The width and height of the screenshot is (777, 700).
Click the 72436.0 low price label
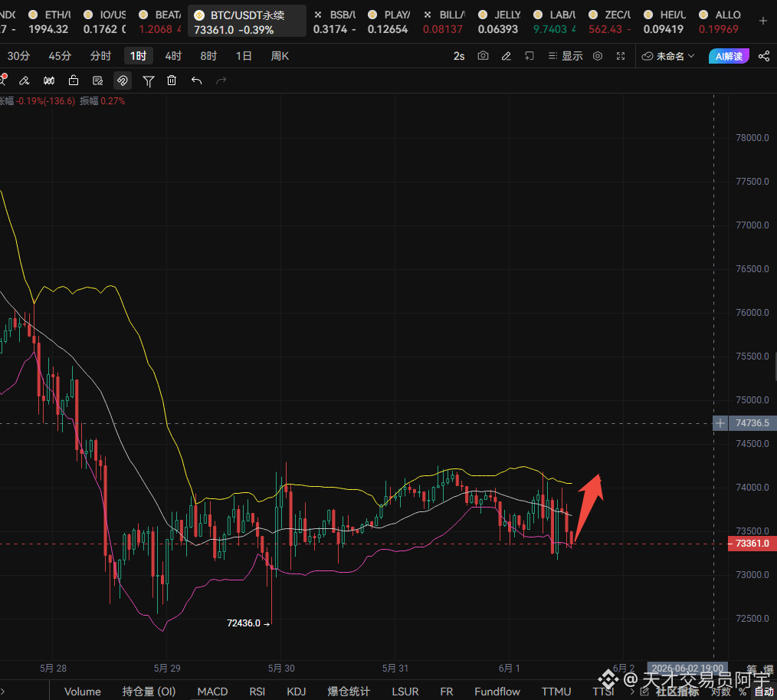point(244,623)
